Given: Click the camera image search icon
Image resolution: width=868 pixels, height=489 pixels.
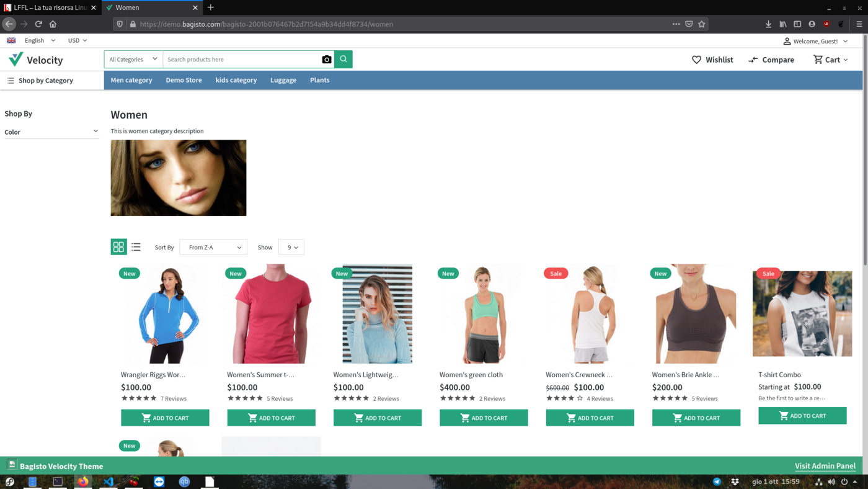Looking at the screenshot, I should 327,60.
